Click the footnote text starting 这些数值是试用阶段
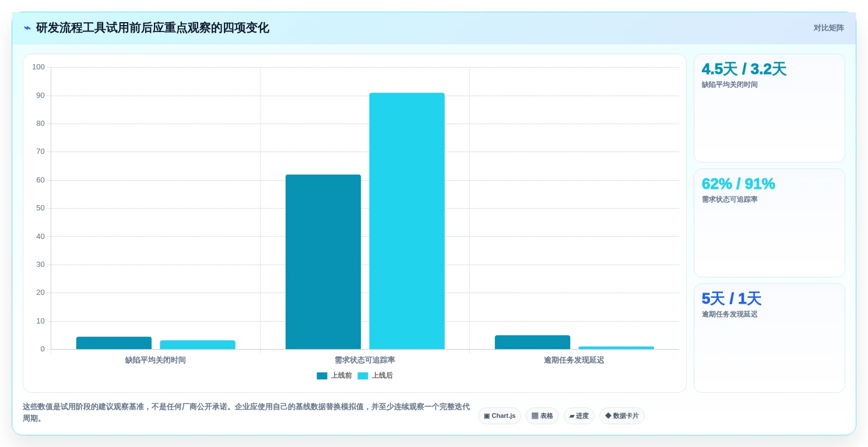 point(246,413)
